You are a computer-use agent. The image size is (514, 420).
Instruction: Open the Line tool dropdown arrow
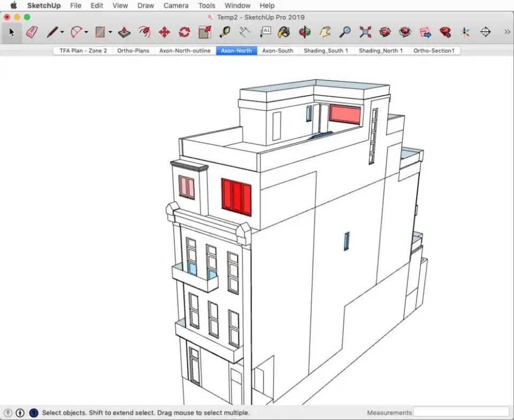tap(62, 32)
